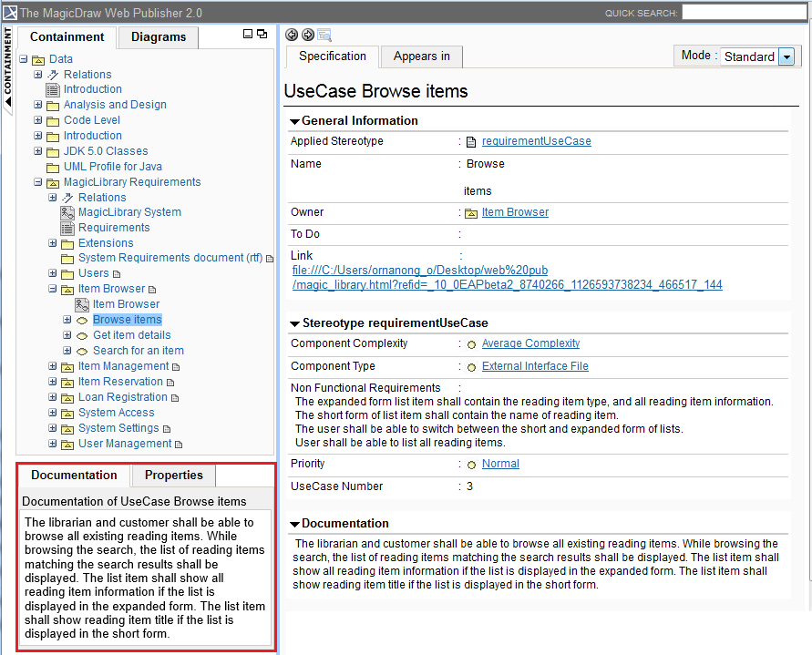Open the Mode dropdown
The width and height of the screenshot is (812, 655).
pos(786,56)
